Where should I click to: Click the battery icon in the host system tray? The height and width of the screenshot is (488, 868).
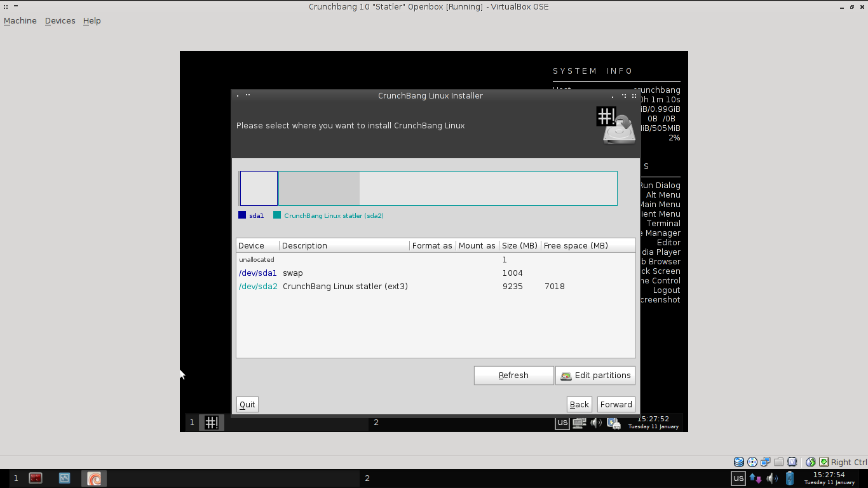789,478
